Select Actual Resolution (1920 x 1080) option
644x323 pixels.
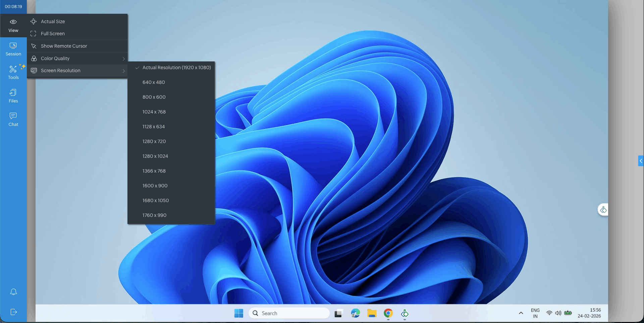[x=176, y=67]
